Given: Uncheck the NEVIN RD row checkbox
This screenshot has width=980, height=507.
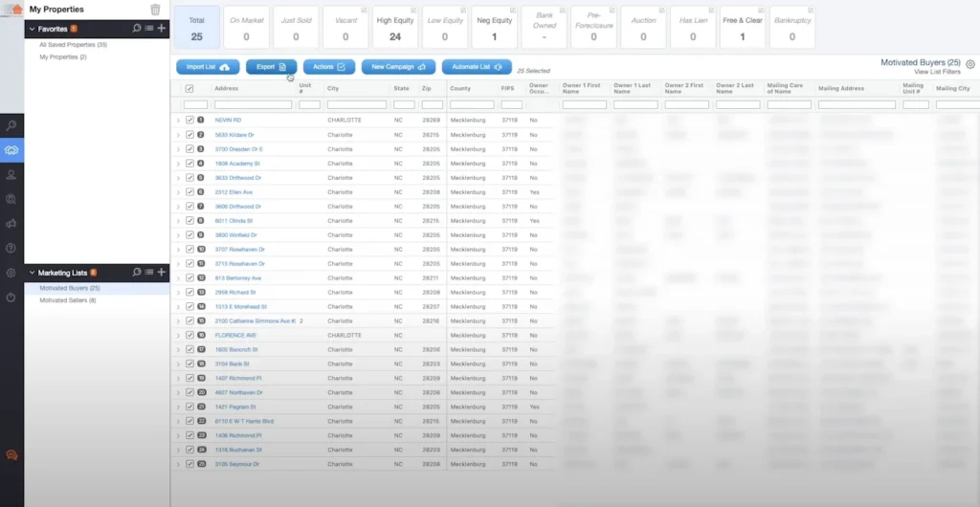Looking at the screenshot, I should 189,120.
